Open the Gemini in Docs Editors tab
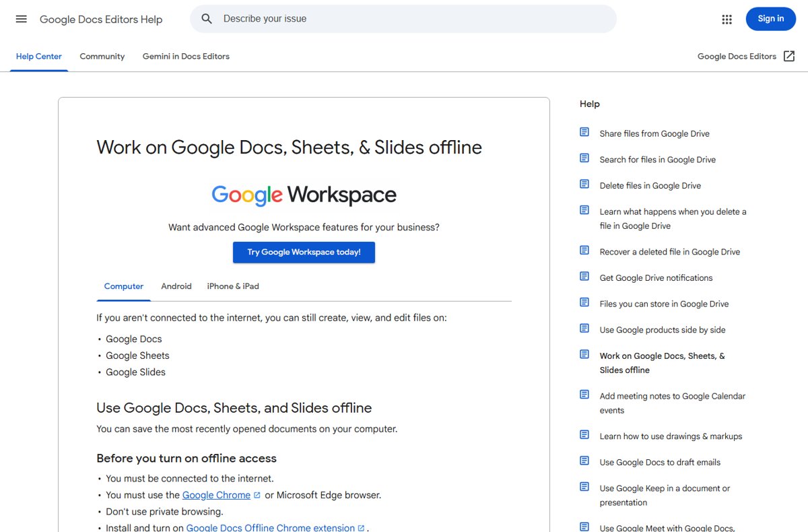Screen dimensions: 808x532 pyautogui.click(x=186, y=57)
